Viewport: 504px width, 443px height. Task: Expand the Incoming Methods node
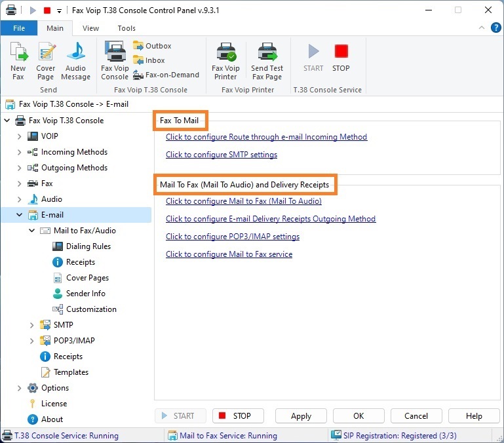pyautogui.click(x=19, y=152)
